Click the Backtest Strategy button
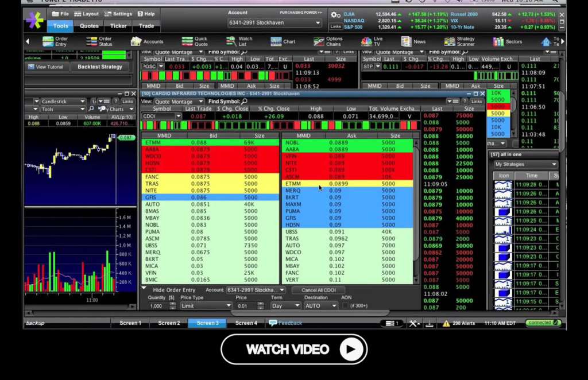588x380 pixels. coord(100,67)
